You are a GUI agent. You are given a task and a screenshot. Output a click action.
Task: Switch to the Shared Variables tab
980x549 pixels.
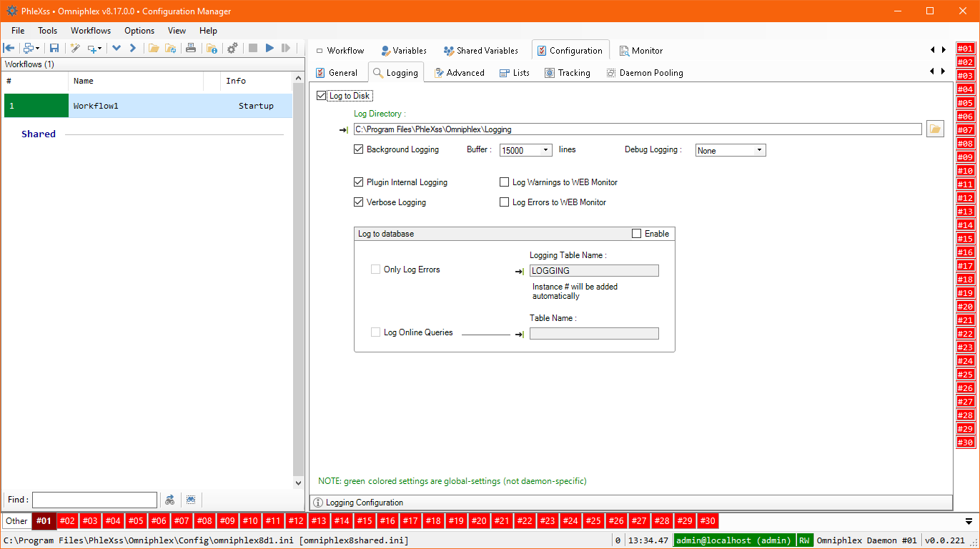pyautogui.click(x=480, y=51)
